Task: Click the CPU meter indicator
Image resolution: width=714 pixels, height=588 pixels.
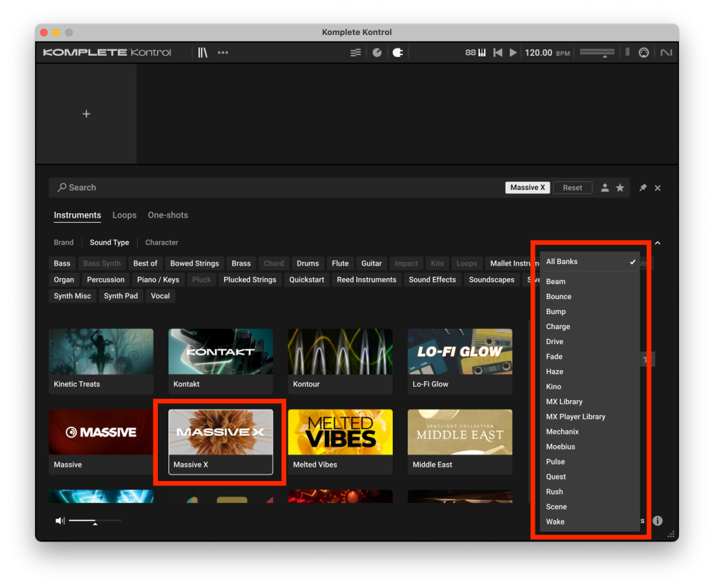Action: [x=628, y=52]
